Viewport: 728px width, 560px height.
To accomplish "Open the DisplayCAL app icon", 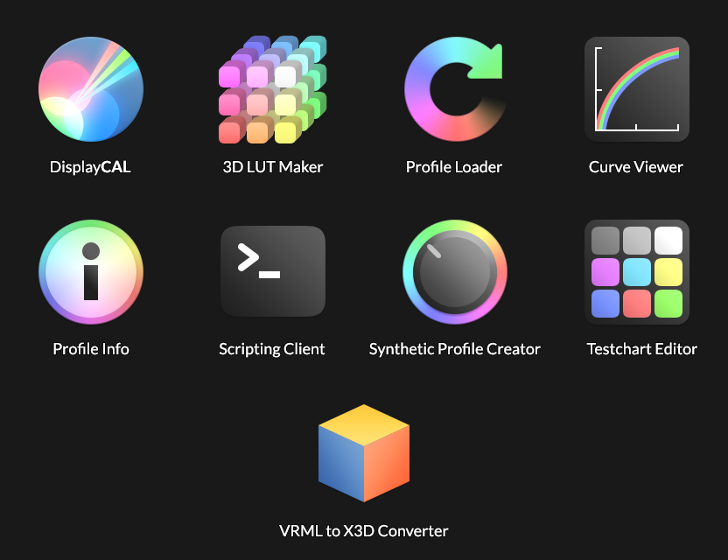I will (91, 89).
